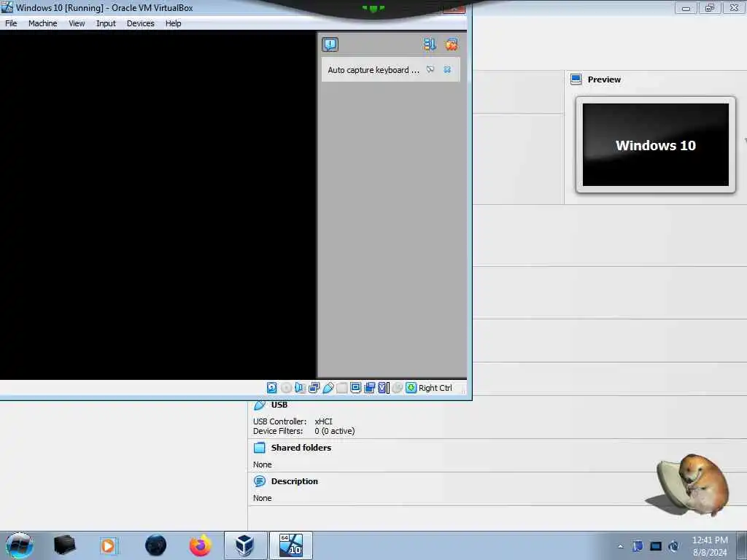Screen dimensions: 747x560
Task: Open the Devices menu
Action: [141, 23]
